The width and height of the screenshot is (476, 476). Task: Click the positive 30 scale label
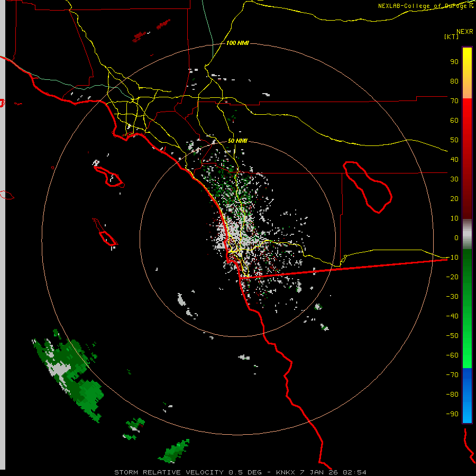pyautogui.click(x=454, y=179)
